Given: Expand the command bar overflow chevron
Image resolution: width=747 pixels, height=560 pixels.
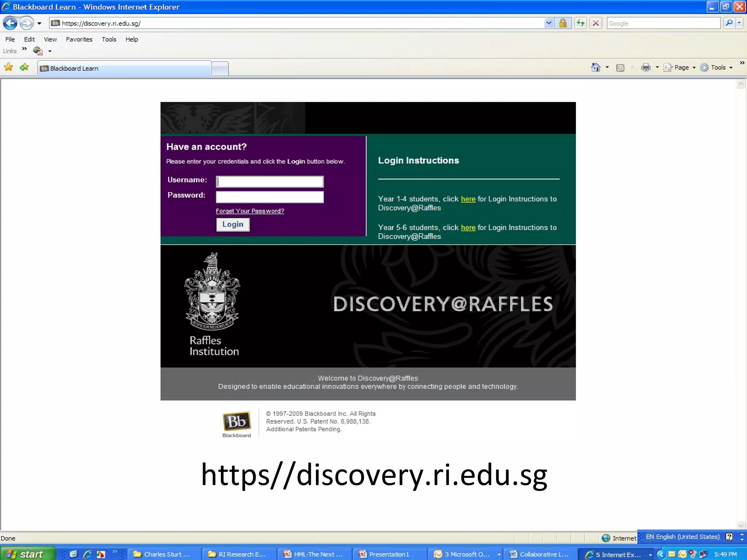Looking at the screenshot, I should click(742, 63).
